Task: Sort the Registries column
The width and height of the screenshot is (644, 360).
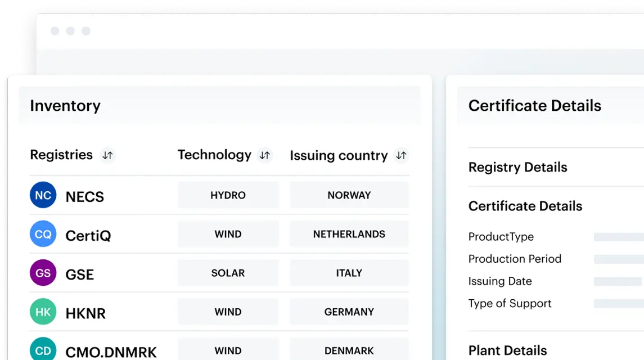Action: tap(107, 155)
